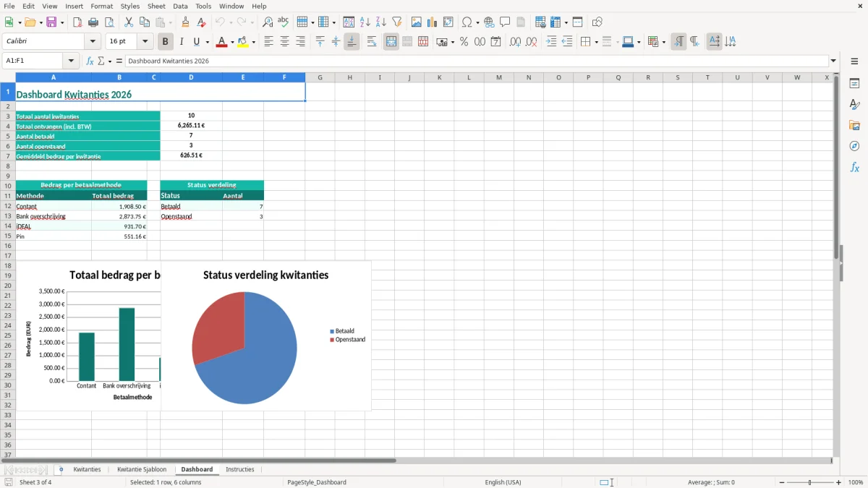
Task: Click row 20 header
Action: tap(8, 286)
